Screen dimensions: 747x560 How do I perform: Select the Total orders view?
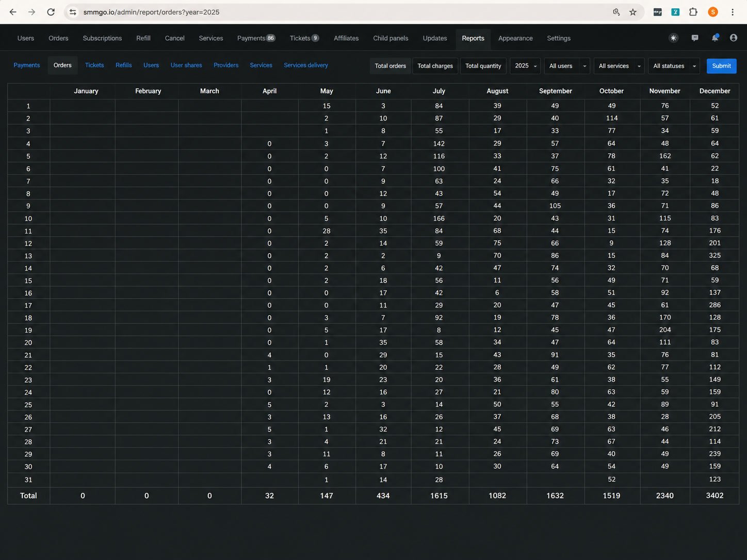click(391, 66)
